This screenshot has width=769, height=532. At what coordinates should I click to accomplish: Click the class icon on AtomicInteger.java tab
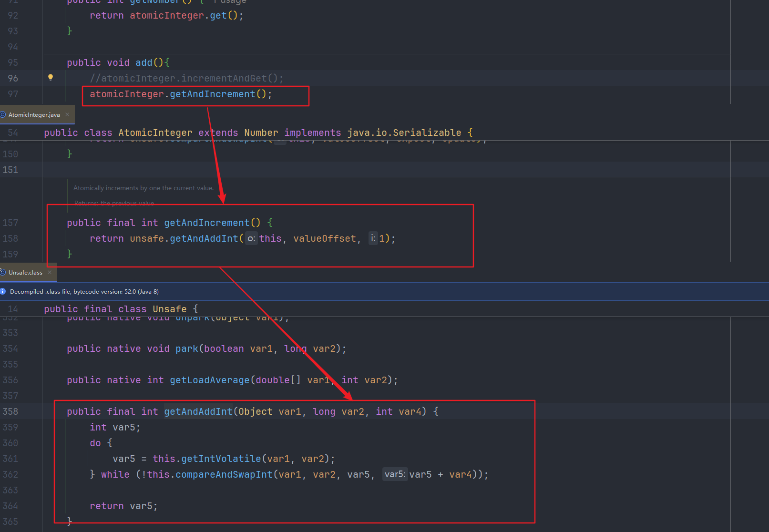[3, 114]
